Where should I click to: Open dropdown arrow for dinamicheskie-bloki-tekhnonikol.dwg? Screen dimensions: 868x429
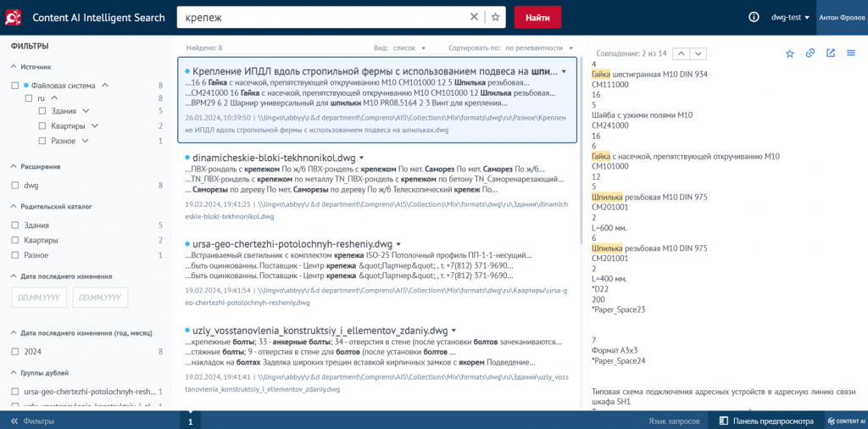(x=361, y=158)
